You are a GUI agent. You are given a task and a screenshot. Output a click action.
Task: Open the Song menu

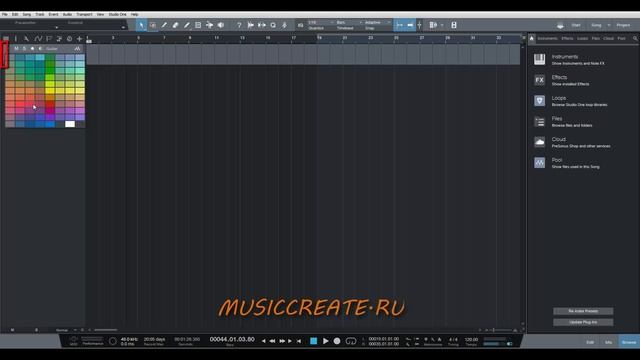click(27, 14)
